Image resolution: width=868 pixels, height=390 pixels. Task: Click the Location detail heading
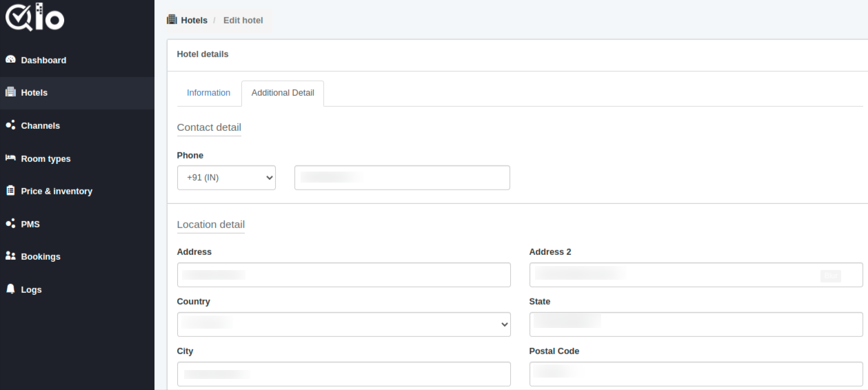tap(211, 225)
